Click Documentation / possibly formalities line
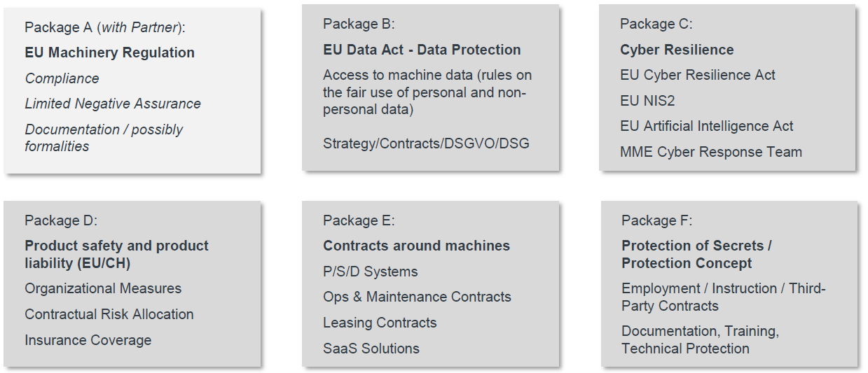The image size is (868, 373). pyautogui.click(x=104, y=138)
